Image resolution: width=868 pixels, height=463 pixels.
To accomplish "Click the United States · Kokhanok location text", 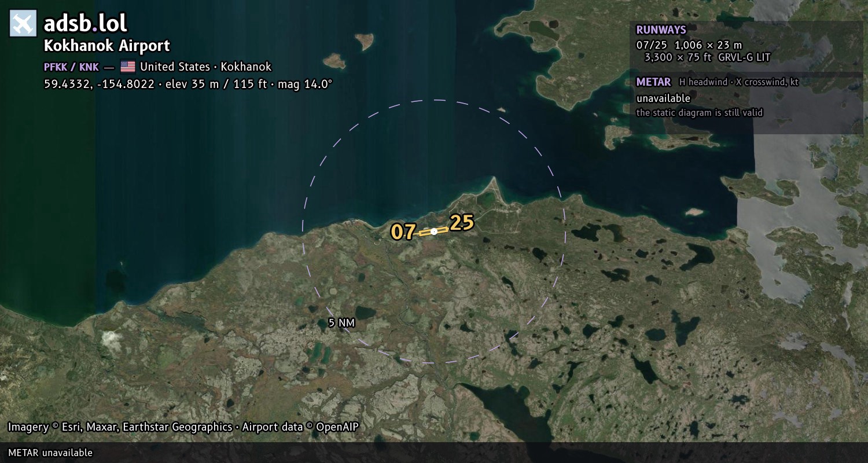I will click(205, 67).
